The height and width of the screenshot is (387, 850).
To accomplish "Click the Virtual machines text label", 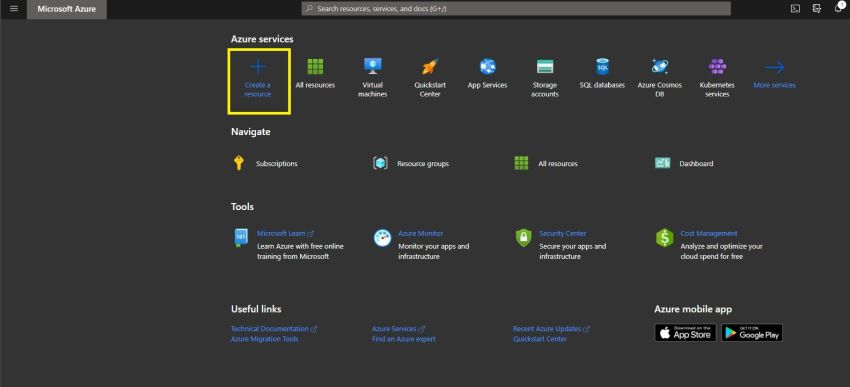I will pos(372,89).
